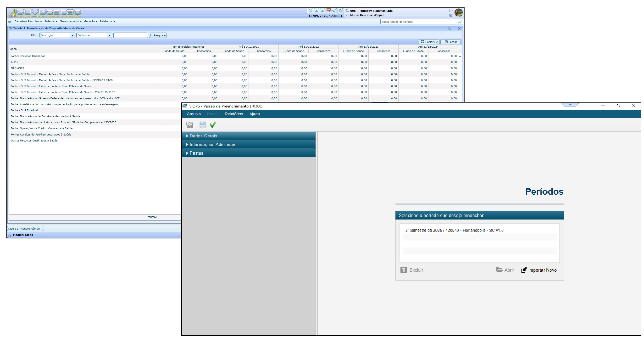Open the Relatórios menu in SIOPS

click(233, 114)
